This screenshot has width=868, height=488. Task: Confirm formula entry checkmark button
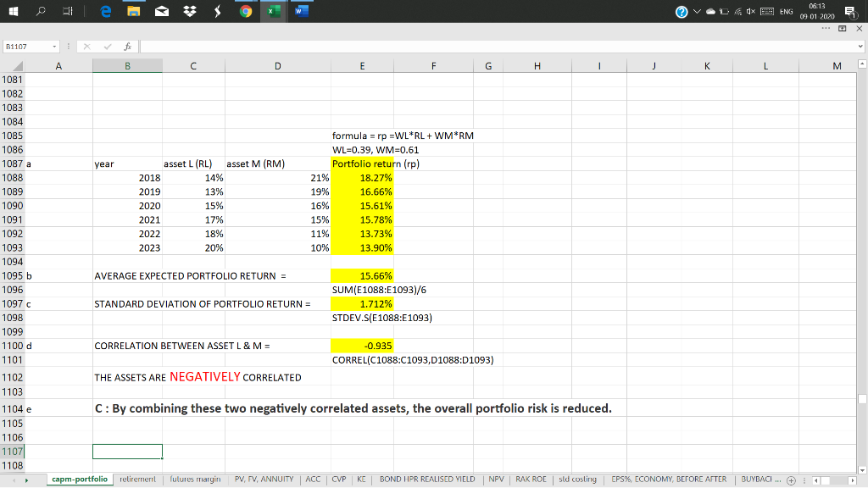click(108, 47)
